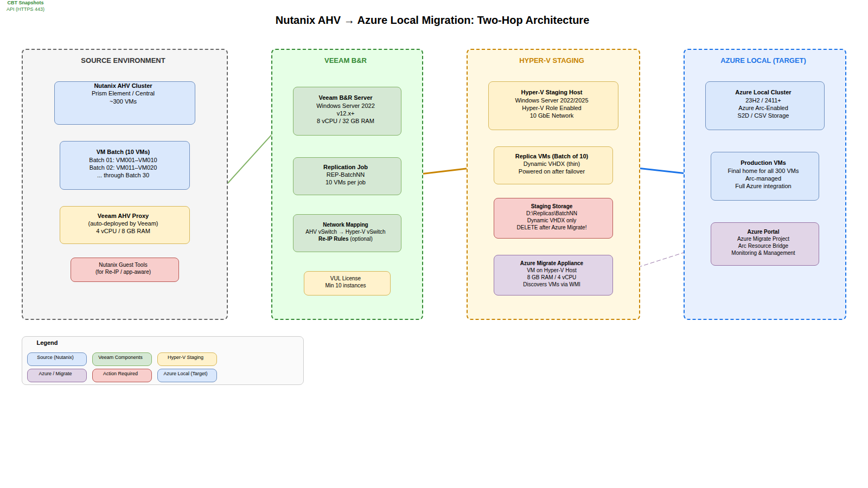Click the CBT Snapshots label
This screenshot has height=488, width=868.
coord(25,3)
